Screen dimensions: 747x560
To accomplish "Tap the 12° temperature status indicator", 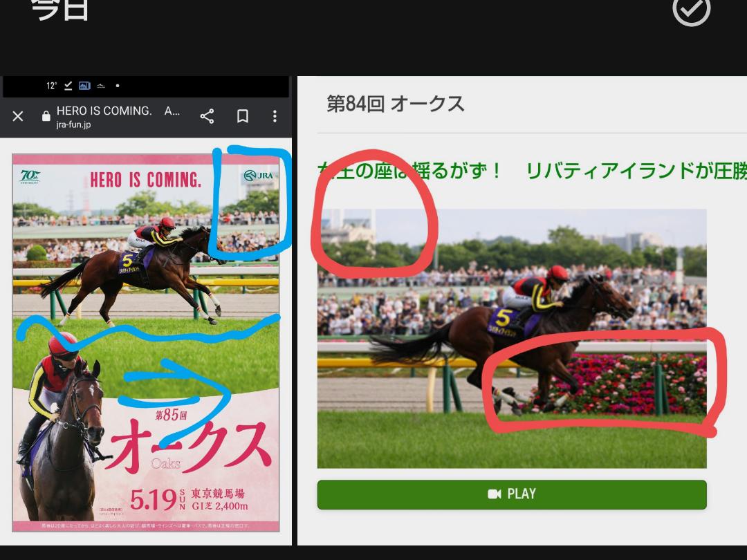I will coord(51,86).
